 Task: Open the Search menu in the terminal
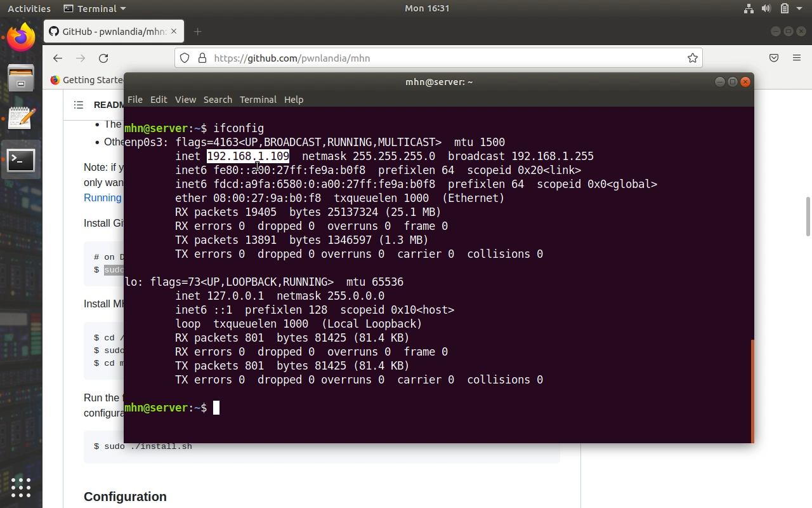[218, 100]
